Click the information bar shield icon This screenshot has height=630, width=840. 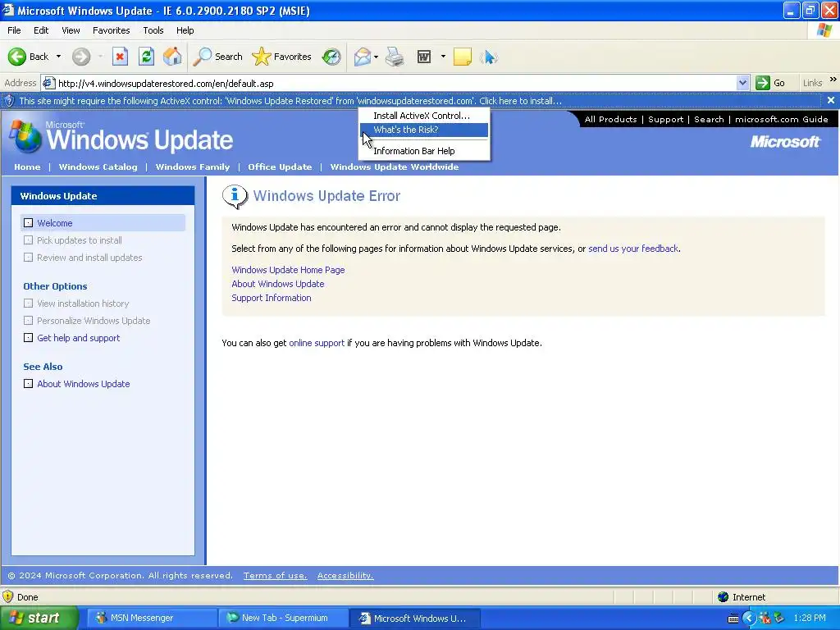[8, 101]
